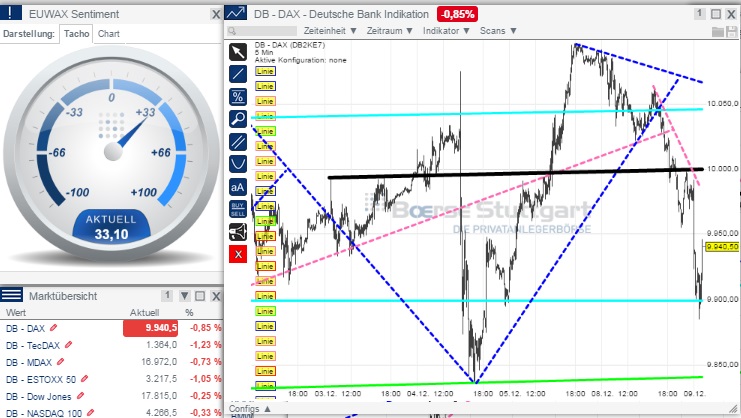Select the parallel channel lines tool
The height and width of the screenshot is (418, 741).
point(238,142)
